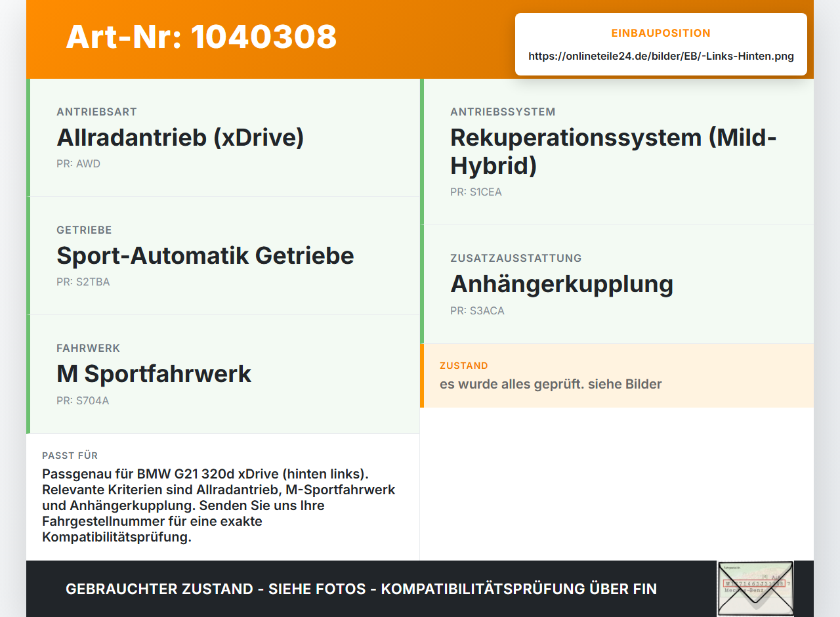
Task: Select the 'PR: S2TBA' code
Action: [x=83, y=282]
